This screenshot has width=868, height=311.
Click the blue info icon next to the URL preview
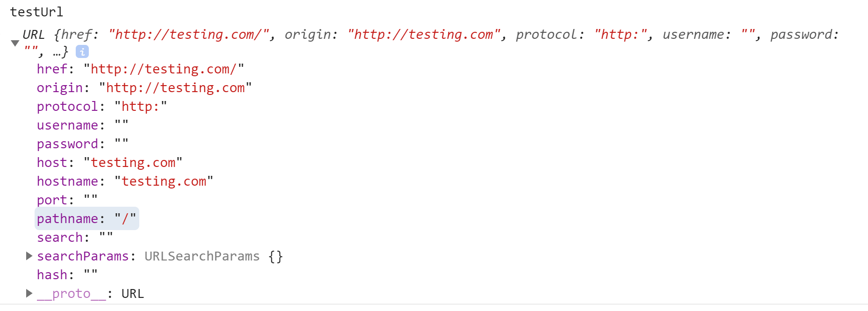click(x=83, y=51)
